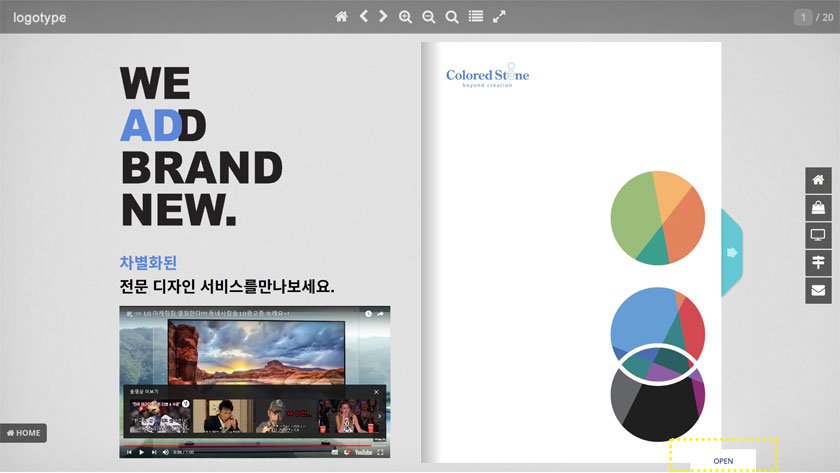Mute the video using the speaker icon
Viewport: 840px width, 473px height.
pyautogui.click(x=164, y=452)
